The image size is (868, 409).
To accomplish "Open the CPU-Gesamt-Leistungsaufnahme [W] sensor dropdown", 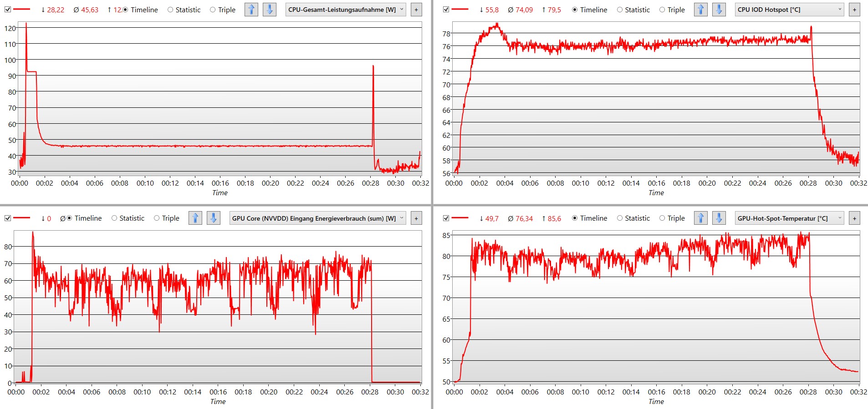I will 346,10.
